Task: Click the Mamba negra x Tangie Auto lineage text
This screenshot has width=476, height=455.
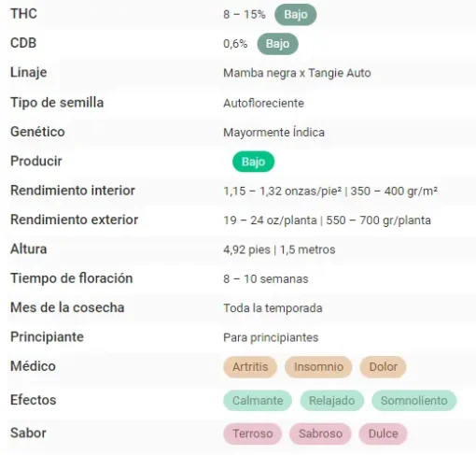Action: click(297, 73)
